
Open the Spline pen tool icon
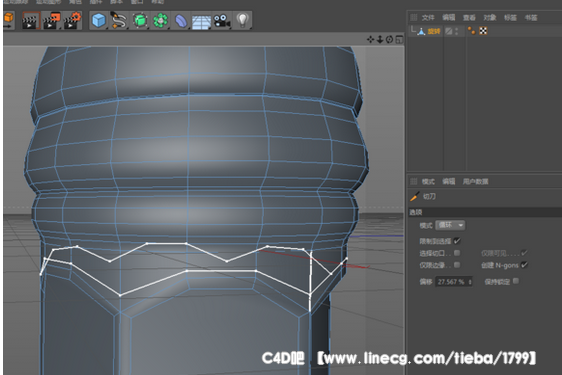[119, 20]
